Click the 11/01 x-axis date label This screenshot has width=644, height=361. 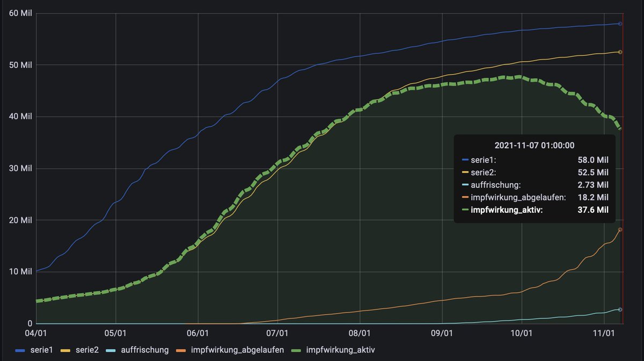tap(604, 333)
